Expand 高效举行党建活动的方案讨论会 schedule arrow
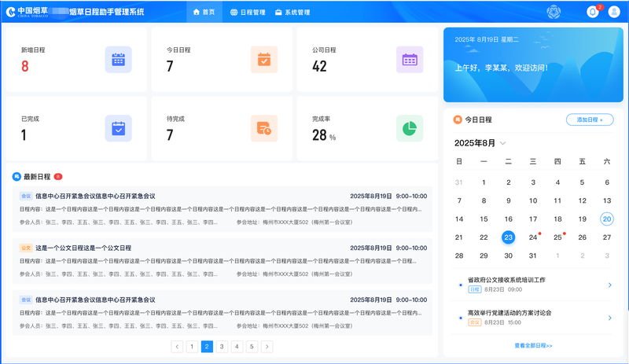Viewport: 629px width, 364px height. [x=609, y=318]
